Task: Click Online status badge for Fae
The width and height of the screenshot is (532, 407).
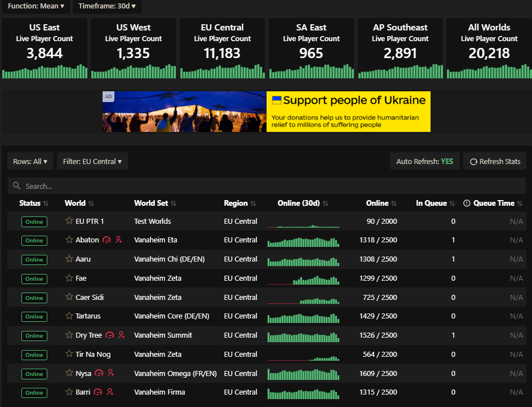Action: point(34,278)
